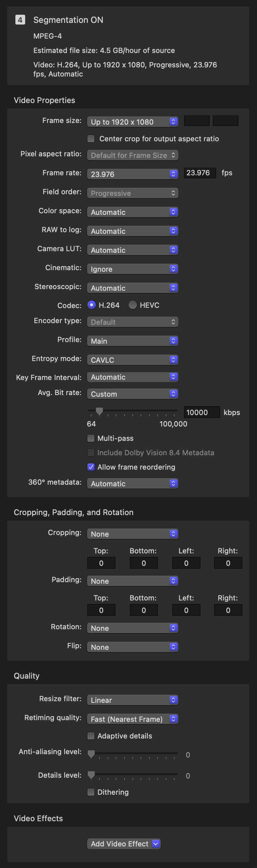Toggle the Dithering checkbox
Image resolution: width=257 pixels, height=868 pixels.
(91, 792)
